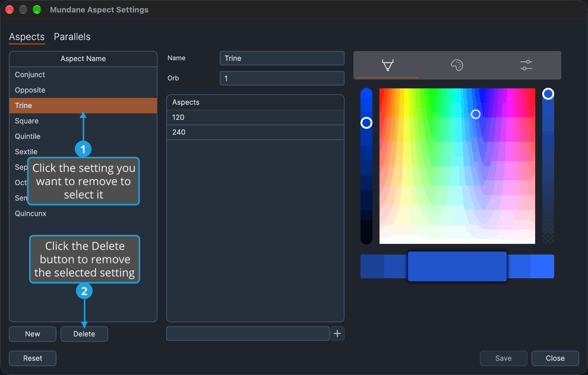Viewport: 588px width, 375px height.
Task: Switch to the palette icon tab
Action: click(x=457, y=65)
